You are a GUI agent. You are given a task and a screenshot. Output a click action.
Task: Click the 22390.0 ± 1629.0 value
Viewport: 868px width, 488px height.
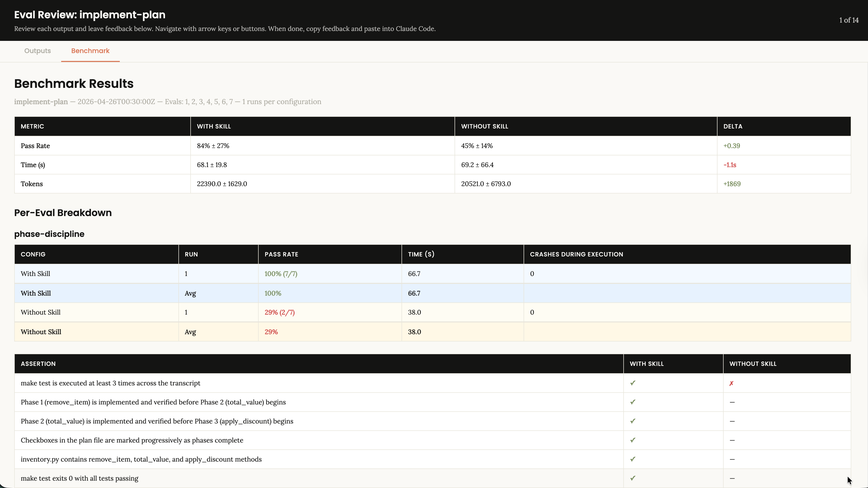point(222,184)
